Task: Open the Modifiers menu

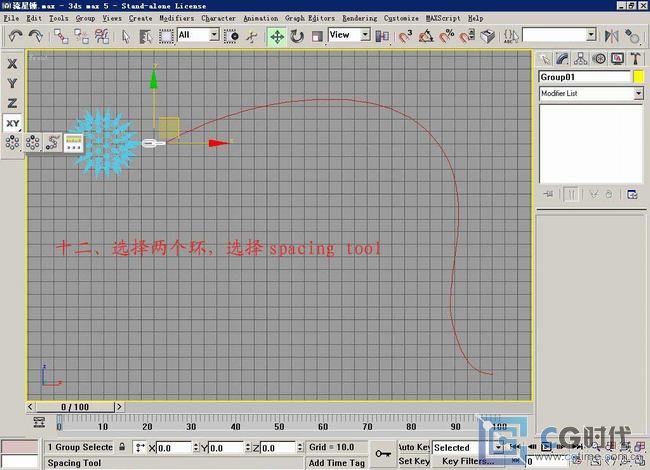Action: (177, 18)
